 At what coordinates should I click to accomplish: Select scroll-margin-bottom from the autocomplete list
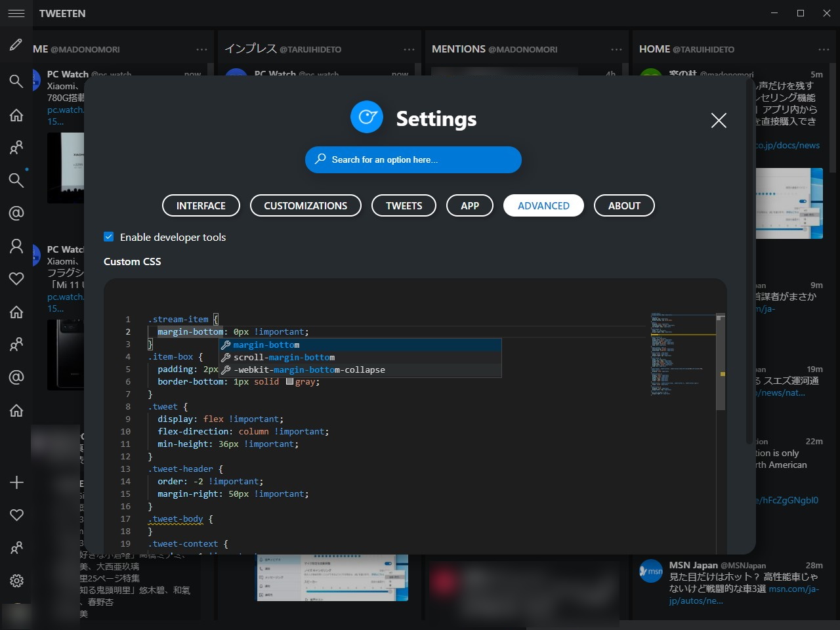(282, 357)
